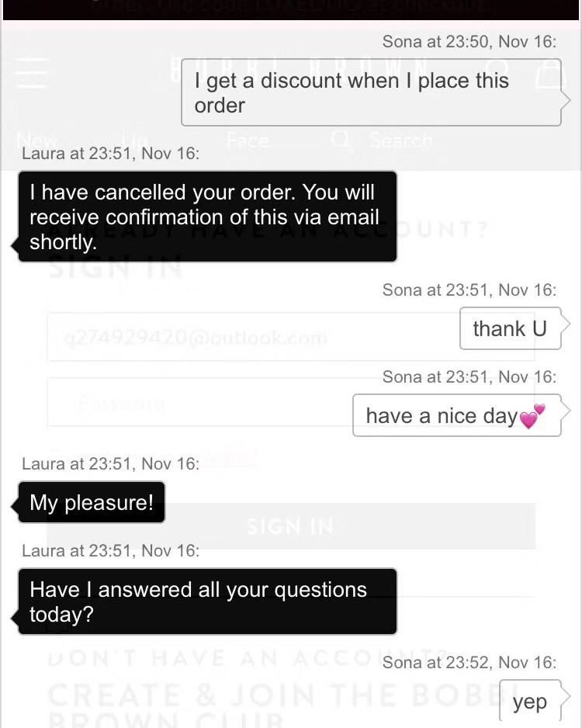
Task: Click the Bobbi Brown logo
Action: [x=177, y=68]
